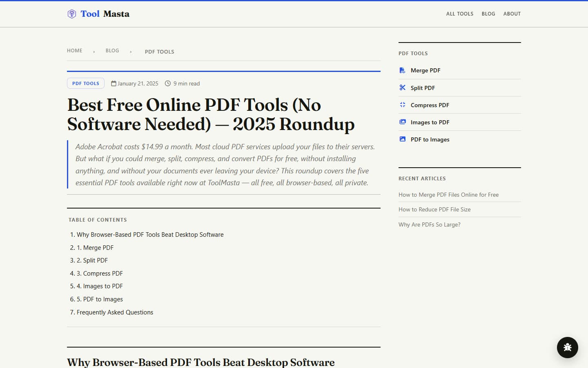The image size is (588, 368).
Task: Jump to 3. Compress PDF in contents
Action: point(100,274)
